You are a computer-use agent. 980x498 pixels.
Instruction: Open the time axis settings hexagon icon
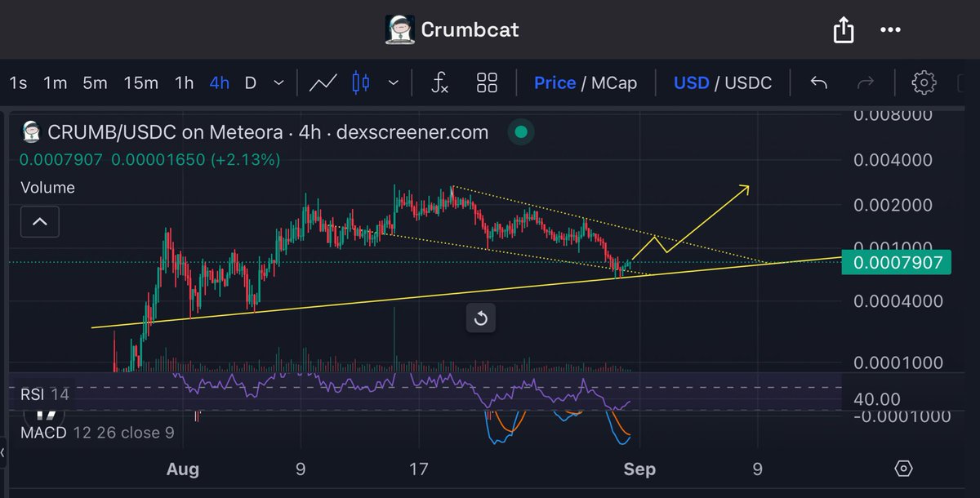coord(904,469)
